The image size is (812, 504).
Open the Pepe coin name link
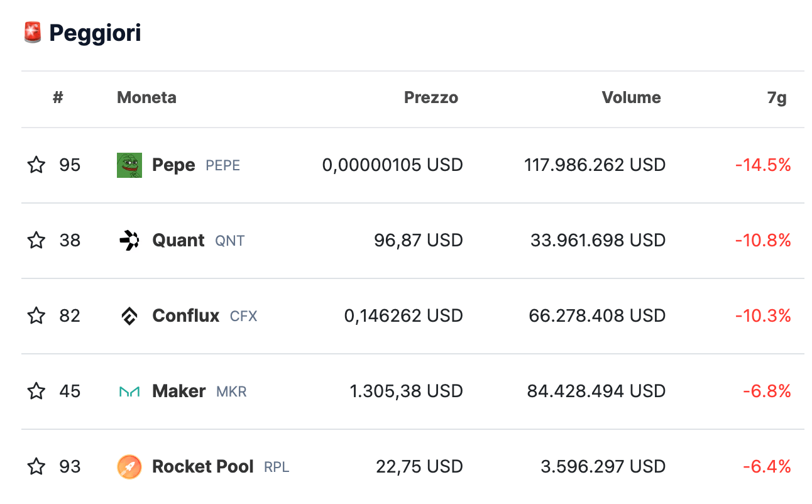[x=173, y=165]
